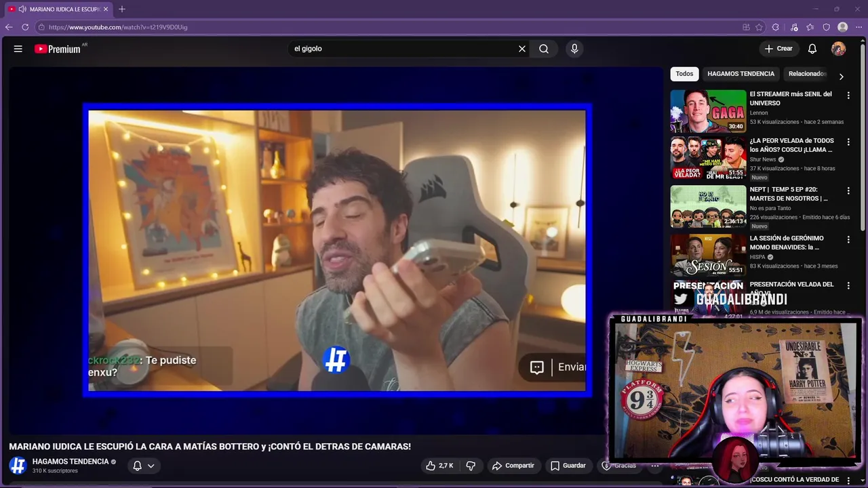This screenshot has width=868, height=488.
Task: Add page to favorites star
Action: point(759,27)
